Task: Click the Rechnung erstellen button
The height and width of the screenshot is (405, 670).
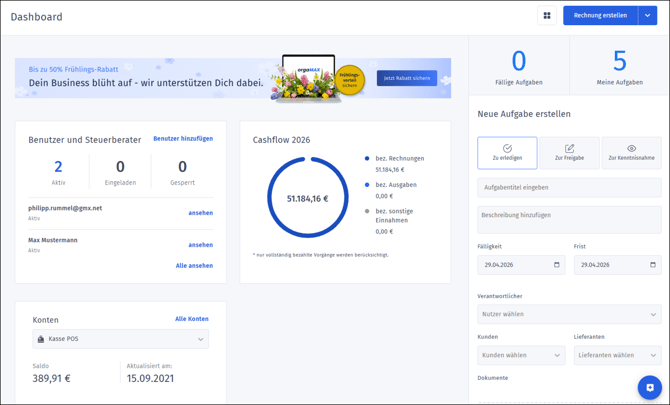Action: (x=600, y=15)
